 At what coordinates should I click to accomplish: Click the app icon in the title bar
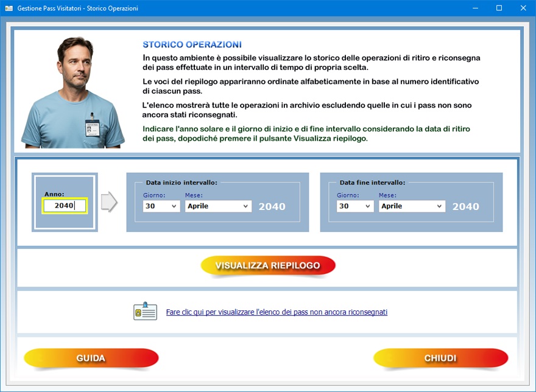9,9
